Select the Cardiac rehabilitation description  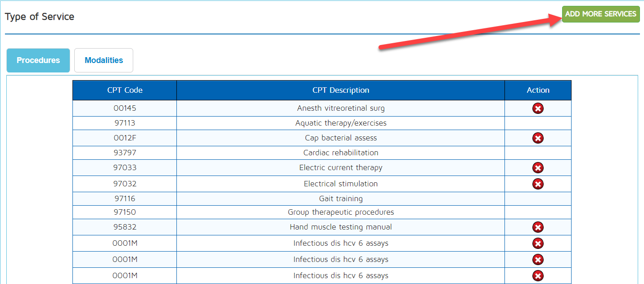pyautogui.click(x=341, y=153)
